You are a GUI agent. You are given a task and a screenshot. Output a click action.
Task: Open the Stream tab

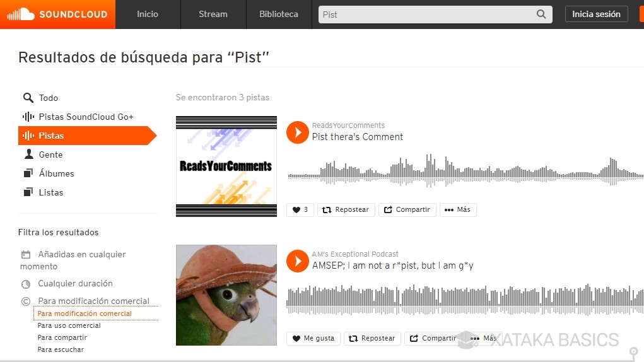coord(213,15)
